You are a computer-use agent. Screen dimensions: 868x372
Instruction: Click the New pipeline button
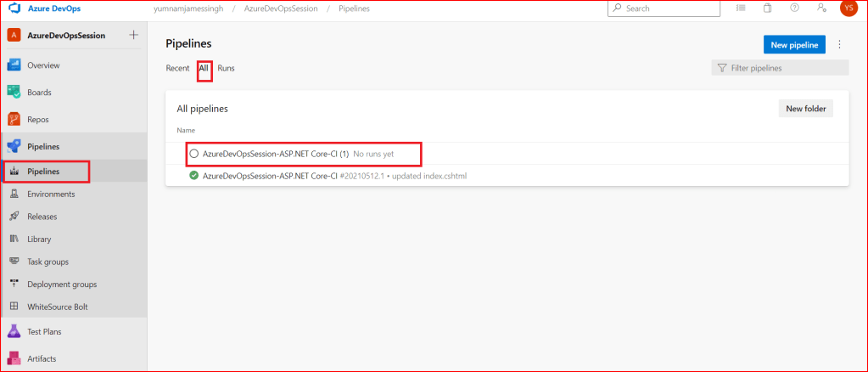coord(793,44)
